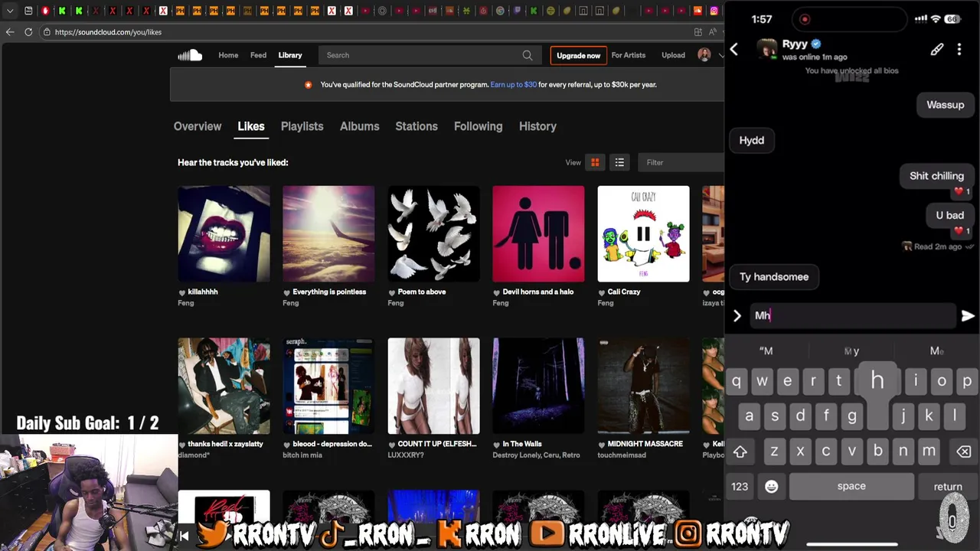Screen dimensions: 980x551
Task: Switch to the History tab
Action: click(x=537, y=126)
